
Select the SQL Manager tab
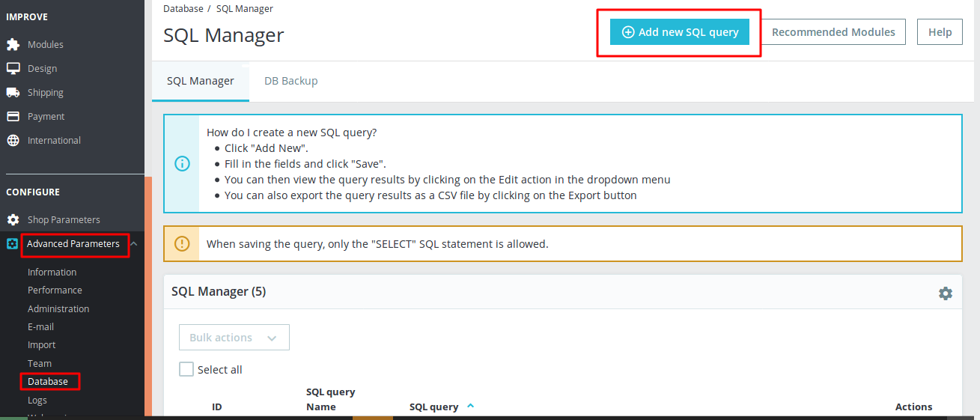tap(200, 81)
